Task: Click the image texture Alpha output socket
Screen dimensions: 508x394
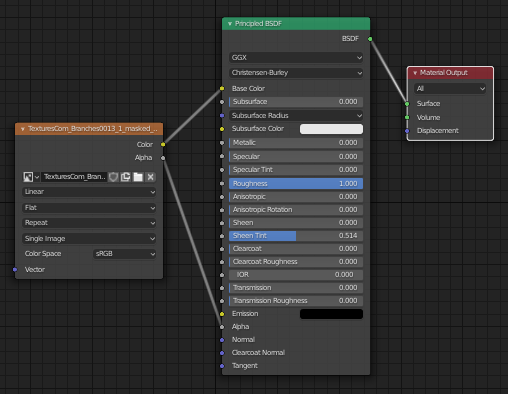Action: (163, 158)
